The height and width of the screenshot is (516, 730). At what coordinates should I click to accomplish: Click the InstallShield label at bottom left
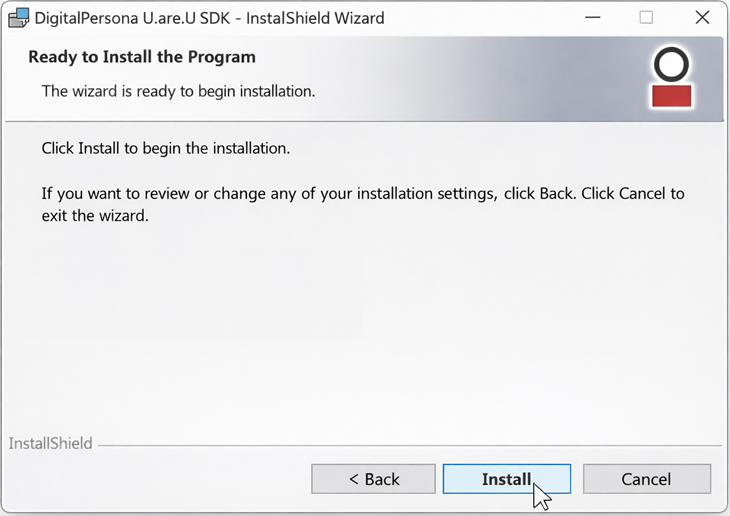click(50, 443)
